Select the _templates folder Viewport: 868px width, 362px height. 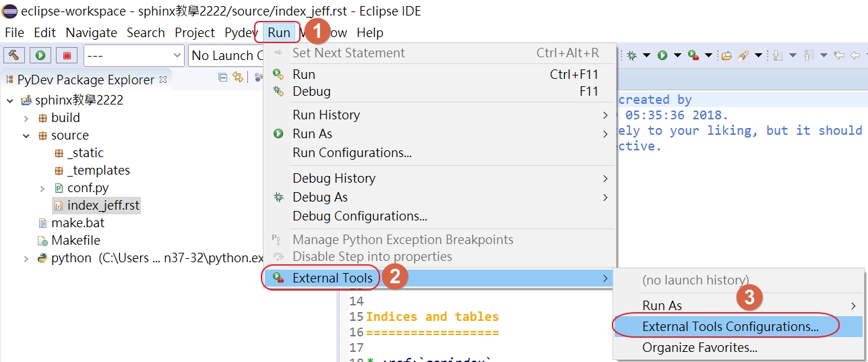tap(92, 171)
